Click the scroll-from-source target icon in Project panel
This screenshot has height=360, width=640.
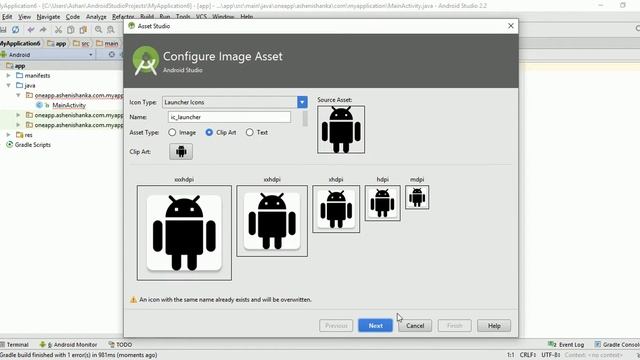coord(111,54)
